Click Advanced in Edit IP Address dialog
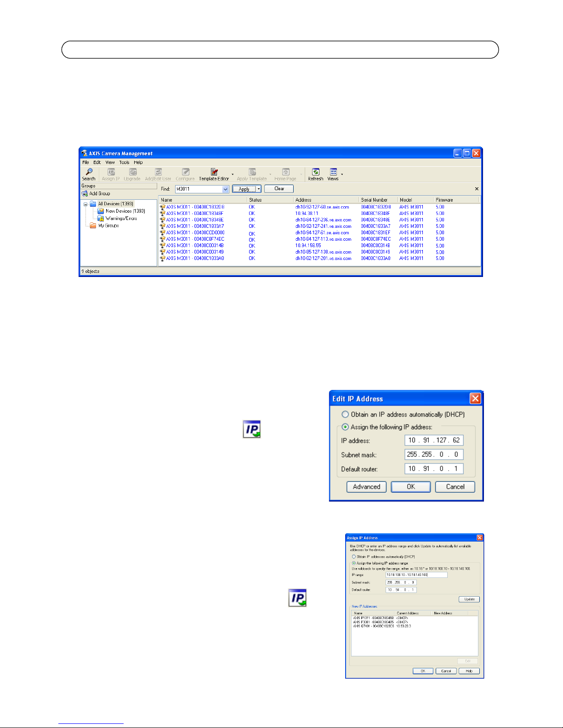The image size is (563, 728). pyautogui.click(x=366, y=487)
